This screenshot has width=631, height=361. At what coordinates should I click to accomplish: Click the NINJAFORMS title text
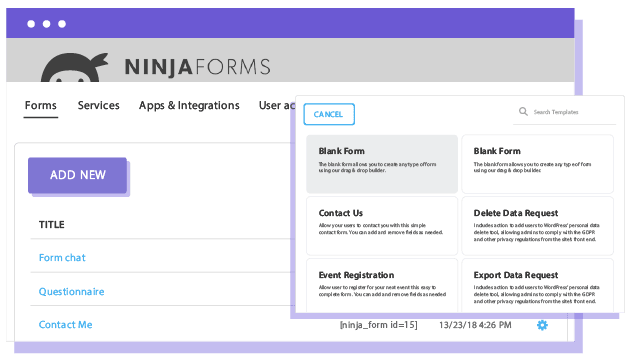[197, 67]
